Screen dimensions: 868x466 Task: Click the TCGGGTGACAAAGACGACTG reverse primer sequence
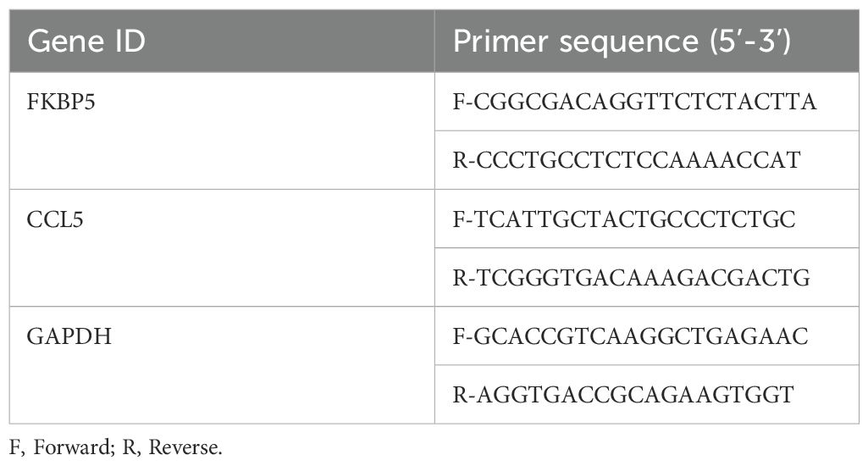(627, 277)
